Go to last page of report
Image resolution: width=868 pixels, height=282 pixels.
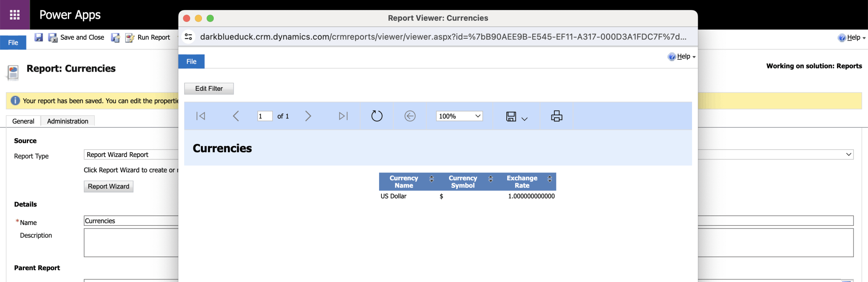click(x=343, y=116)
